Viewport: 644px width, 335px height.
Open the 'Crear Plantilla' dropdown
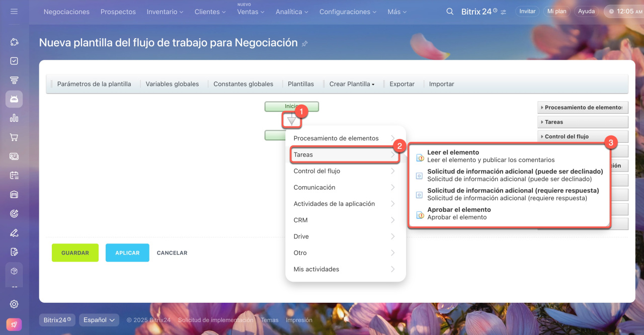[x=352, y=84]
